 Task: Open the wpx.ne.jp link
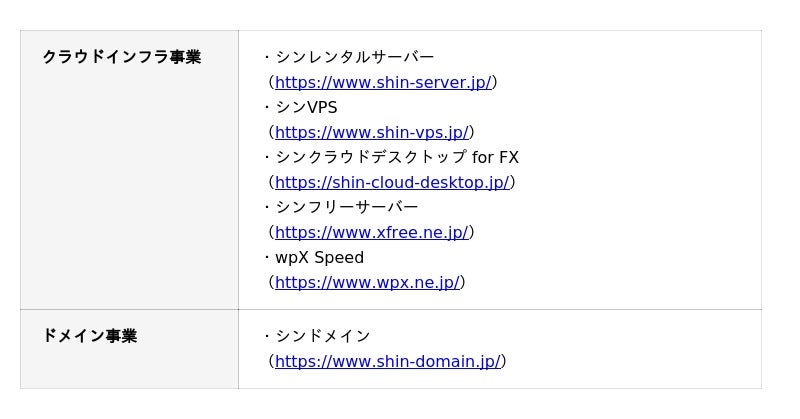point(366,282)
